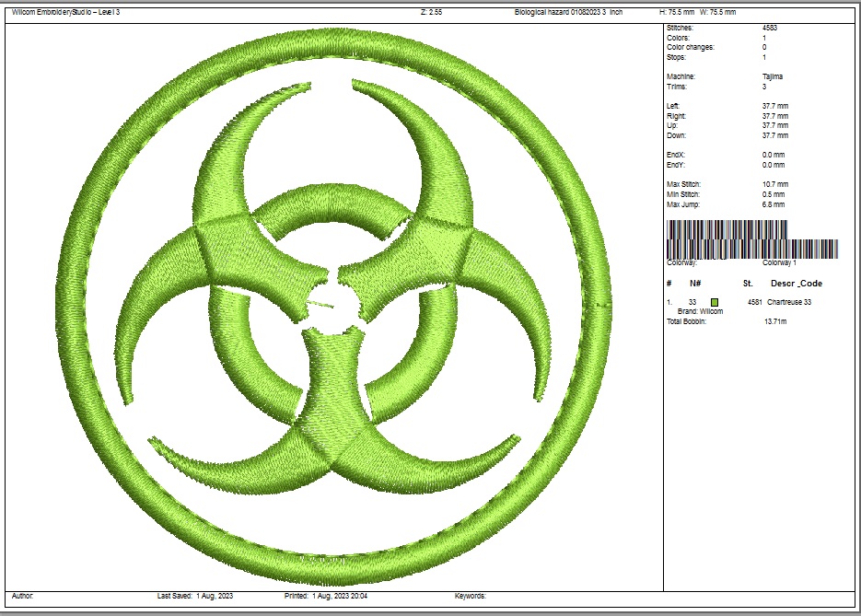This screenshot has width=861, height=616.
Task: Click the 'Min Stitch:' label
Action: pos(683,194)
